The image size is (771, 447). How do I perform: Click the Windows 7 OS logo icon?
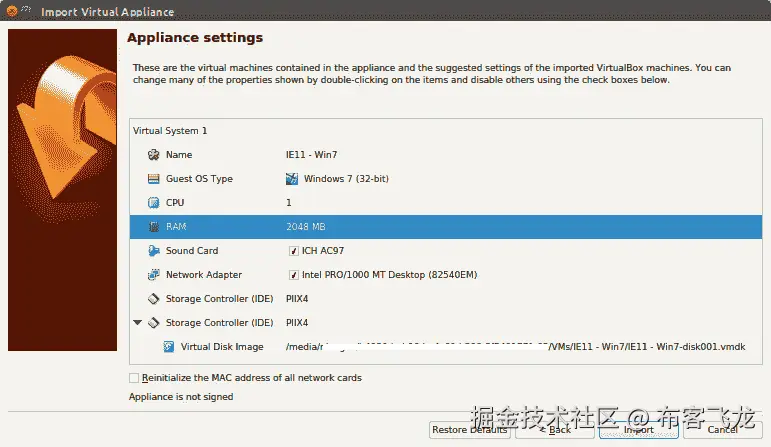pos(292,179)
